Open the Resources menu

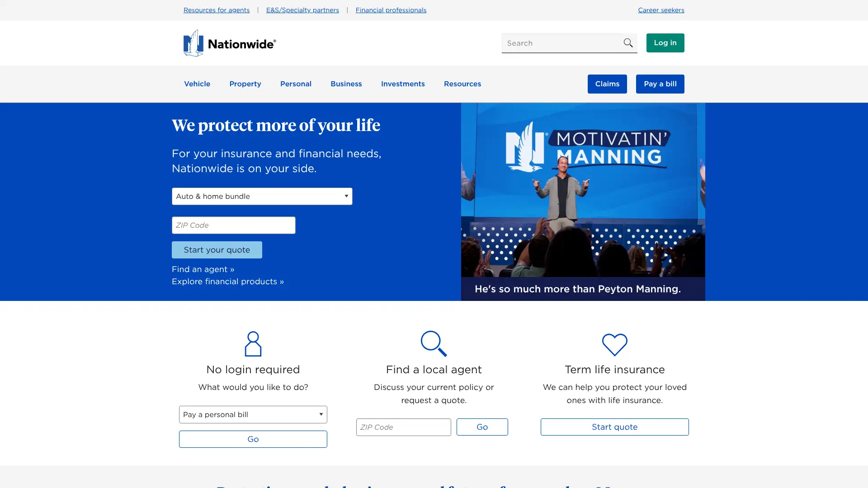pyautogui.click(x=462, y=84)
